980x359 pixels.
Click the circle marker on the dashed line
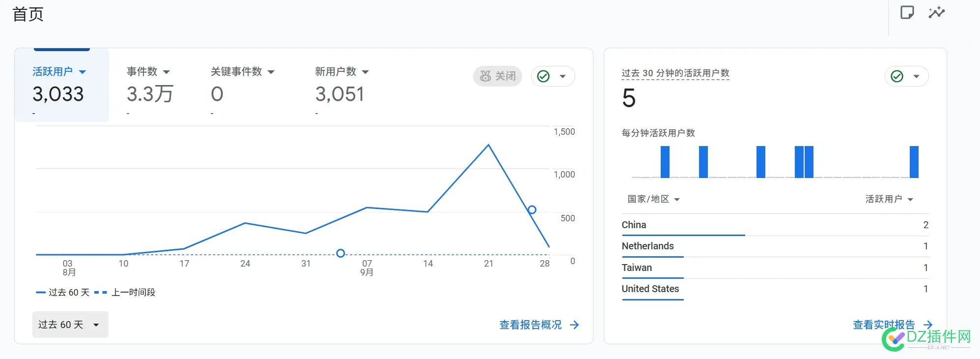point(340,253)
